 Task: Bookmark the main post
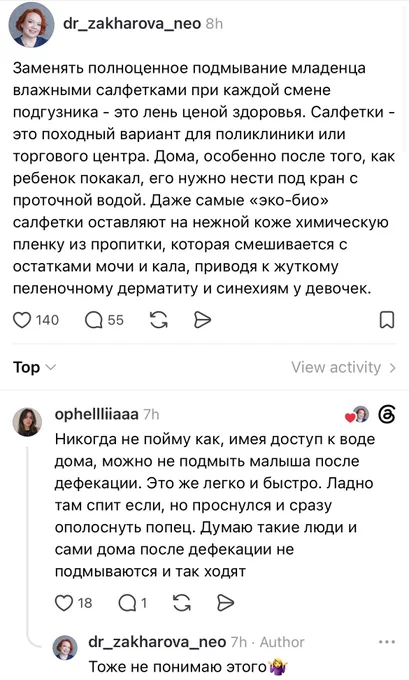point(387,320)
